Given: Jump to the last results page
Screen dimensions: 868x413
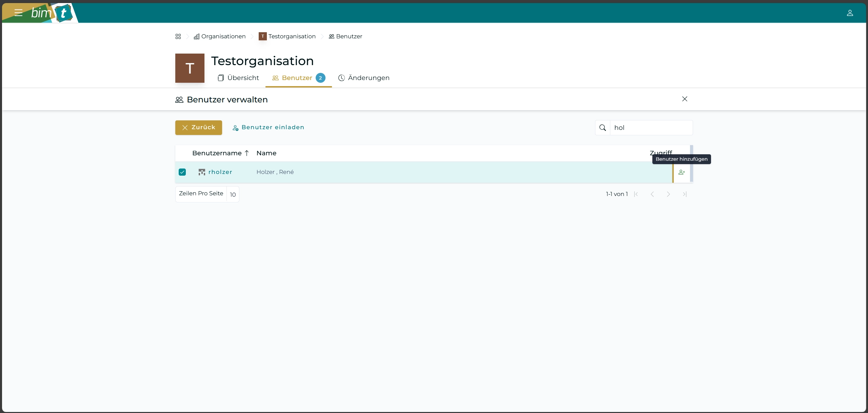Looking at the screenshot, I should (685, 194).
